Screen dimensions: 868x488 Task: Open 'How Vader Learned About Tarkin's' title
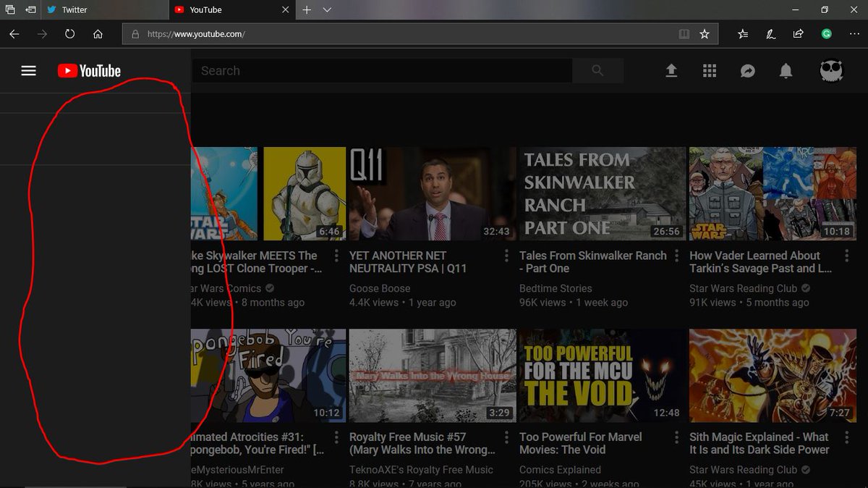pos(761,262)
